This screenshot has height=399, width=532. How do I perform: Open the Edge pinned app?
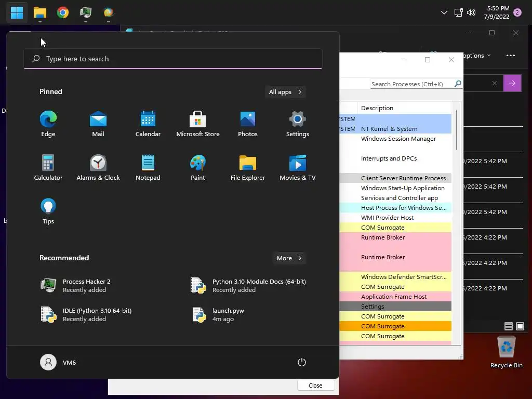point(48,124)
